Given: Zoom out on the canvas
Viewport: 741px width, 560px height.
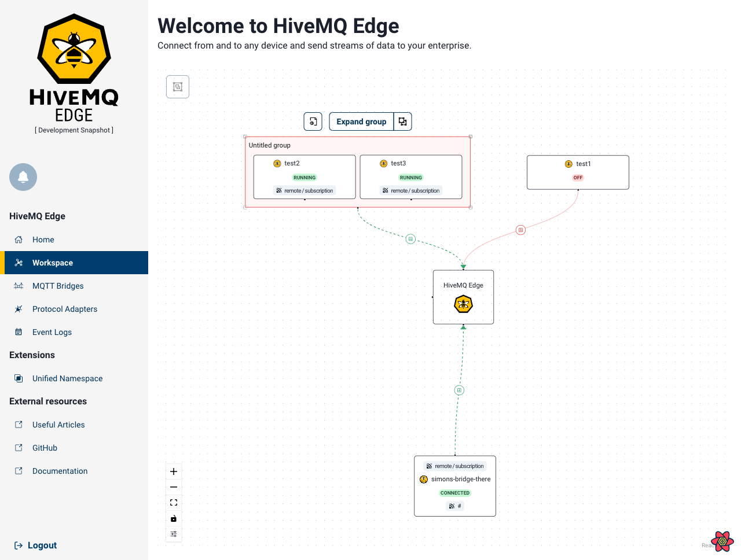Looking at the screenshot, I should click(174, 487).
